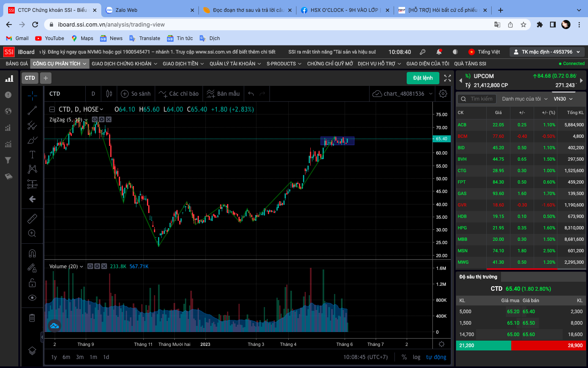Select the ruler measure tool
The height and width of the screenshot is (368, 588).
click(32, 219)
